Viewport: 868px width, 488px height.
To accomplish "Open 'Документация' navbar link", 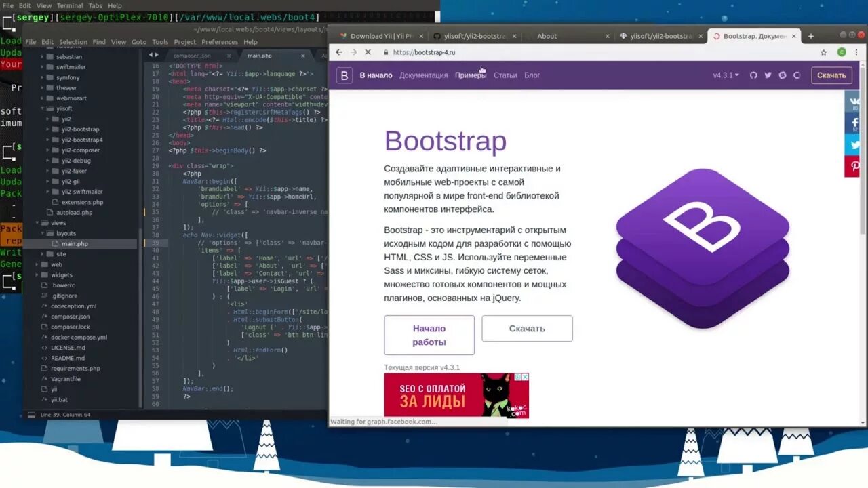I will pos(424,75).
